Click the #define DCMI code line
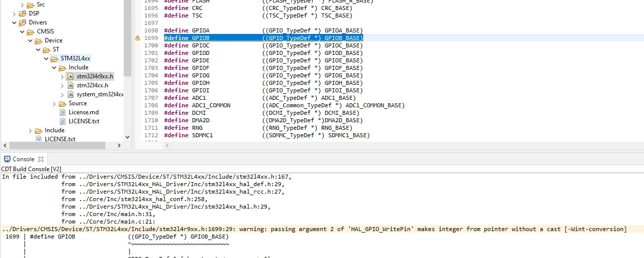The image size is (644, 258). [261, 113]
